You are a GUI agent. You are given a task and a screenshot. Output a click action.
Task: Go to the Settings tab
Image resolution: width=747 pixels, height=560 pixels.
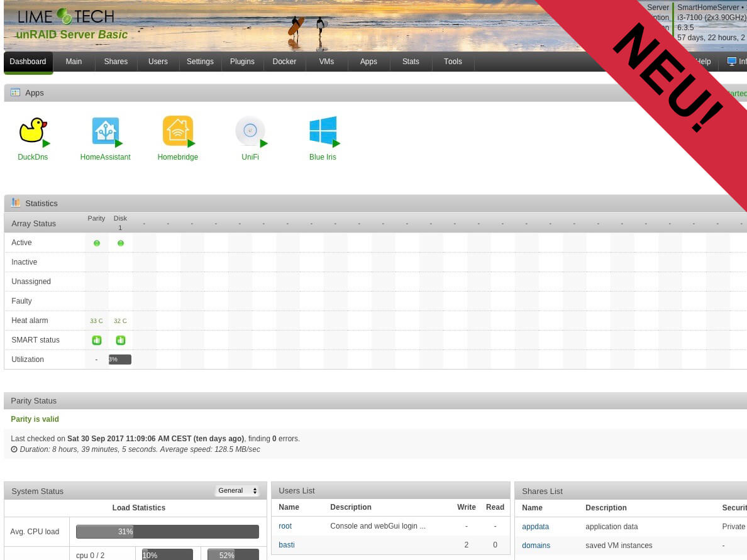click(200, 62)
